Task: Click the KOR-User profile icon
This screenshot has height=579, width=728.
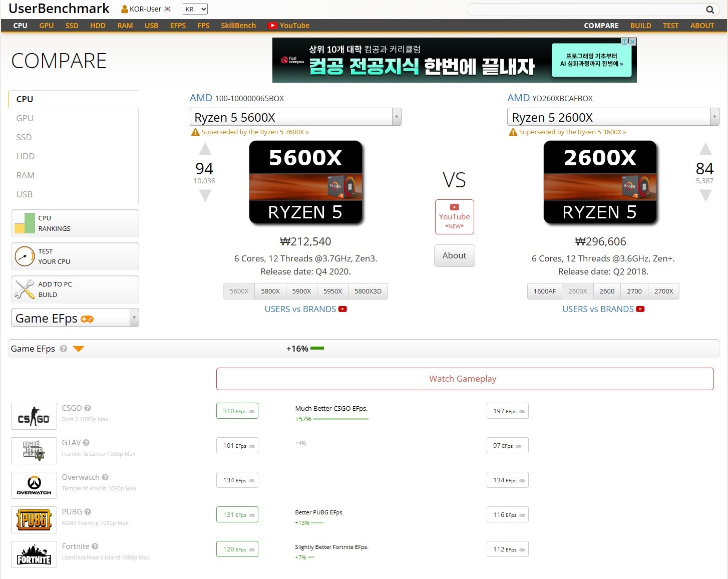Action: pos(125,9)
